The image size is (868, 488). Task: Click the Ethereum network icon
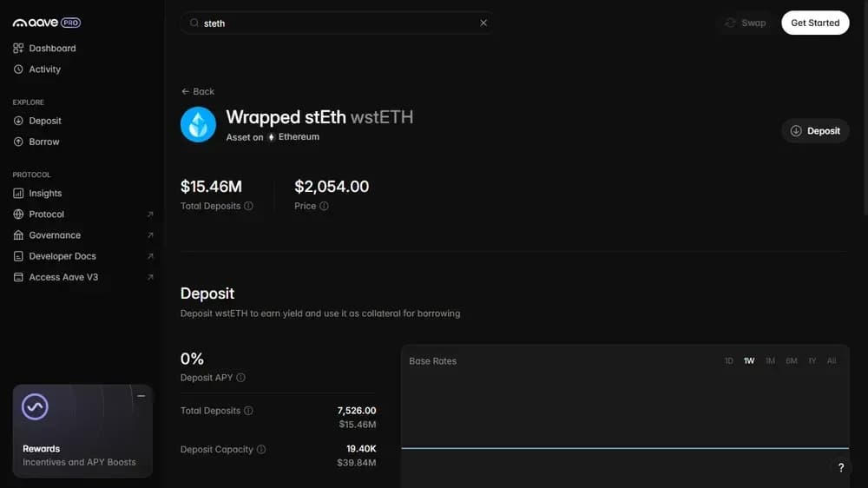point(271,137)
